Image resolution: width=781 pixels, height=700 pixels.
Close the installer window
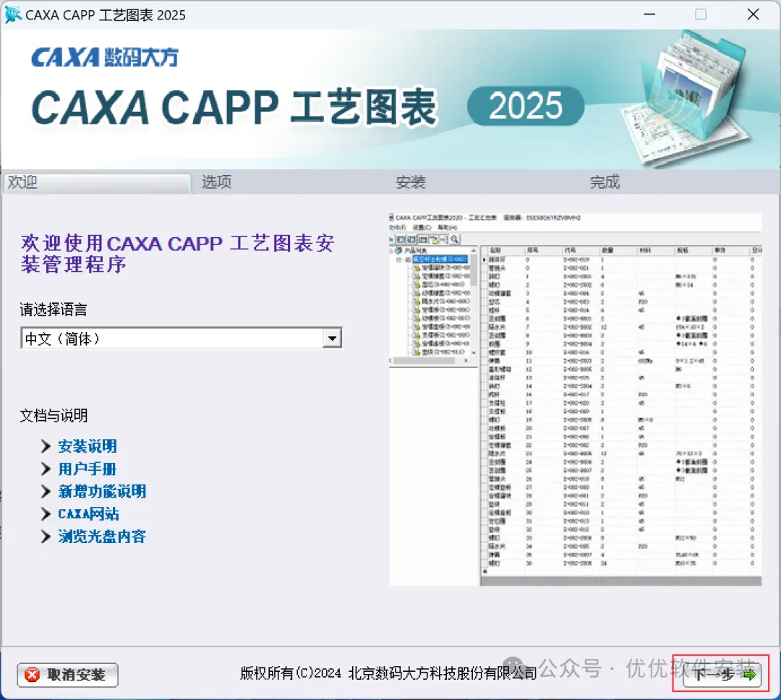coord(753,14)
